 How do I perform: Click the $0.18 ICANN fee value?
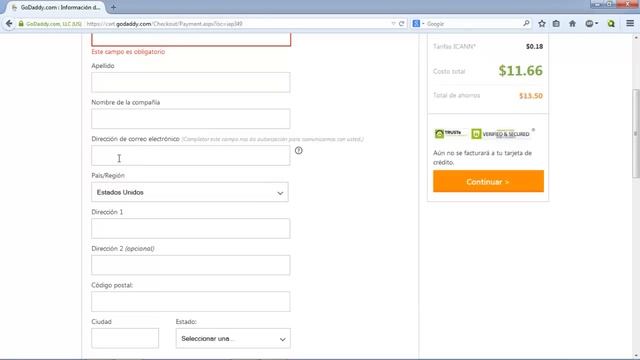[x=534, y=47]
